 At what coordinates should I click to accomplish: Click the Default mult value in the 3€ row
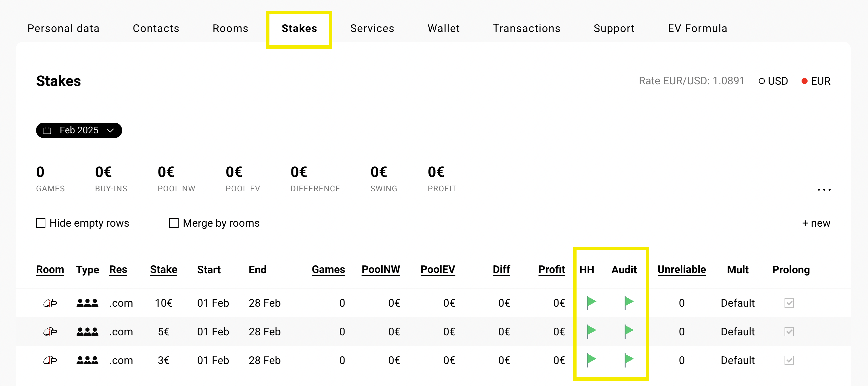pyautogui.click(x=737, y=360)
